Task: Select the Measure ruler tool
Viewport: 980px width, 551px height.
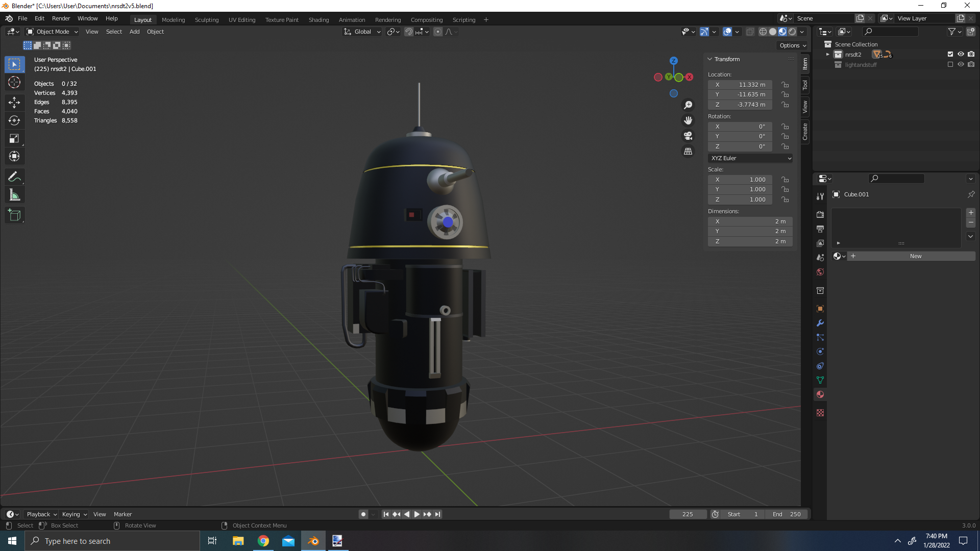Action: [14, 195]
